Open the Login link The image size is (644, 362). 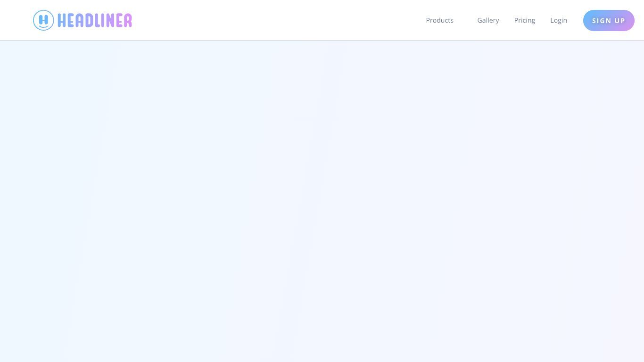(x=559, y=20)
